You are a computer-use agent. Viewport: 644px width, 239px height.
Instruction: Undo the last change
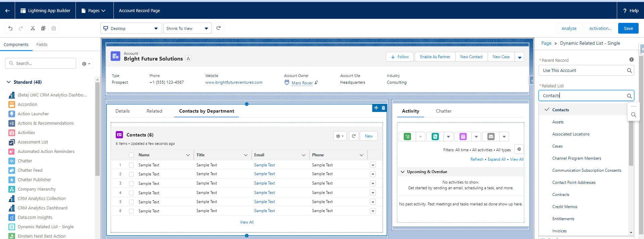pyautogui.click(x=10, y=28)
